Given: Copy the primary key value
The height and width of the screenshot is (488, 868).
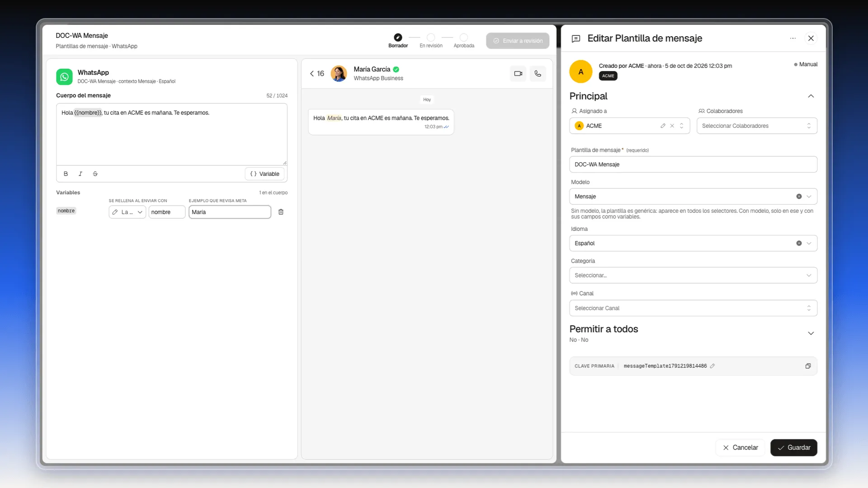Looking at the screenshot, I should pos(808,366).
